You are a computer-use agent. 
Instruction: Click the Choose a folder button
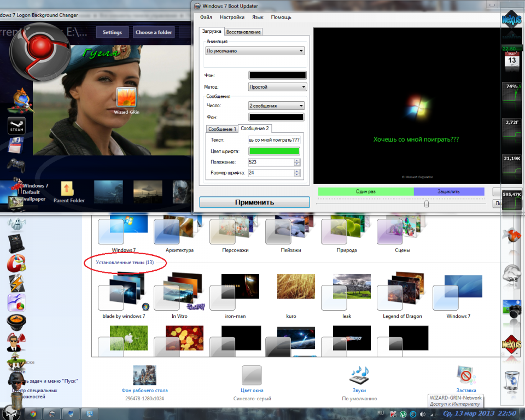tap(154, 32)
